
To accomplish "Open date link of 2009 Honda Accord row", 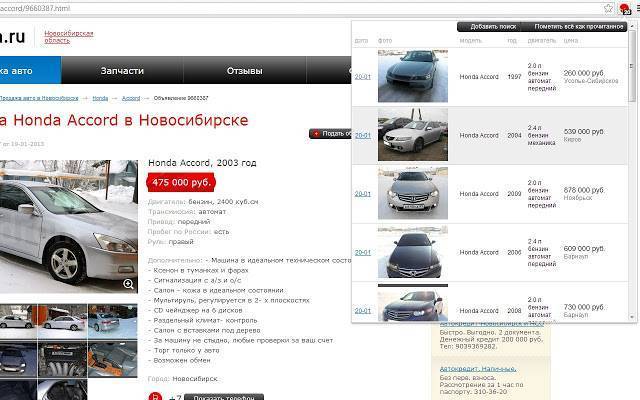I will [362, 194].
